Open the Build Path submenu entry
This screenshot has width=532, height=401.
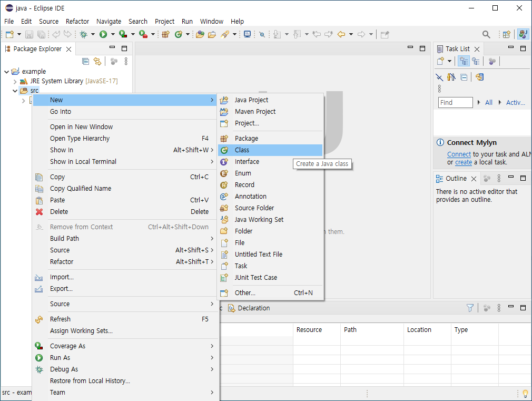[x=125, y=238]
